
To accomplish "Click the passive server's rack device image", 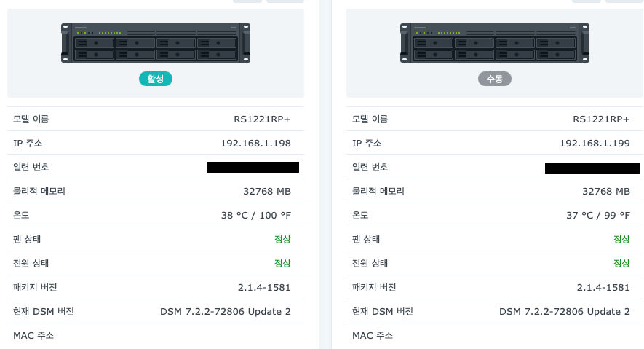I will (x=495, y=42).
